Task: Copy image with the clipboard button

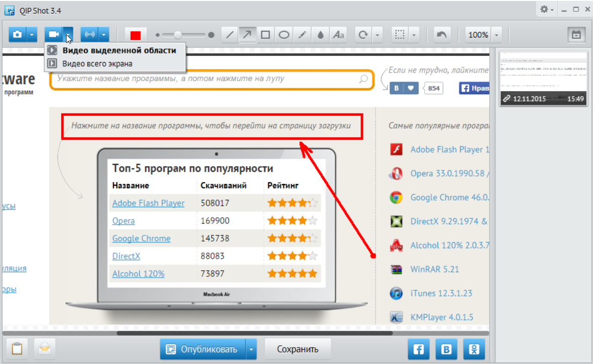Action: click(17, 348)
